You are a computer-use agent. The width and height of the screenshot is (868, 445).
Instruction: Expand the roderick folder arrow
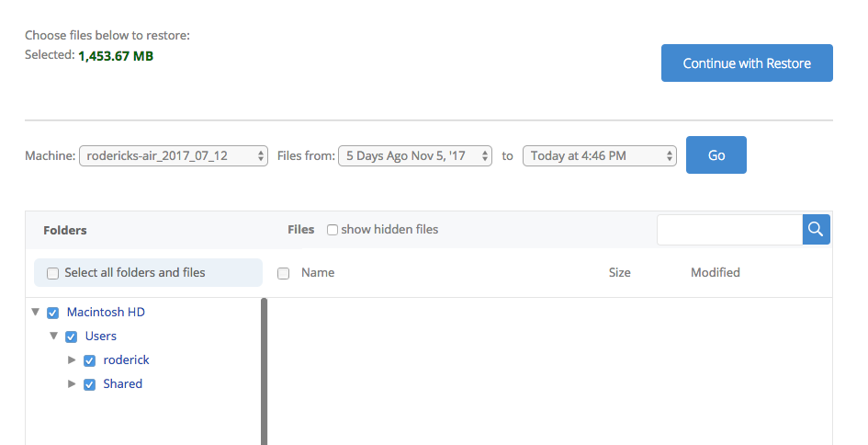pos(72,359)
